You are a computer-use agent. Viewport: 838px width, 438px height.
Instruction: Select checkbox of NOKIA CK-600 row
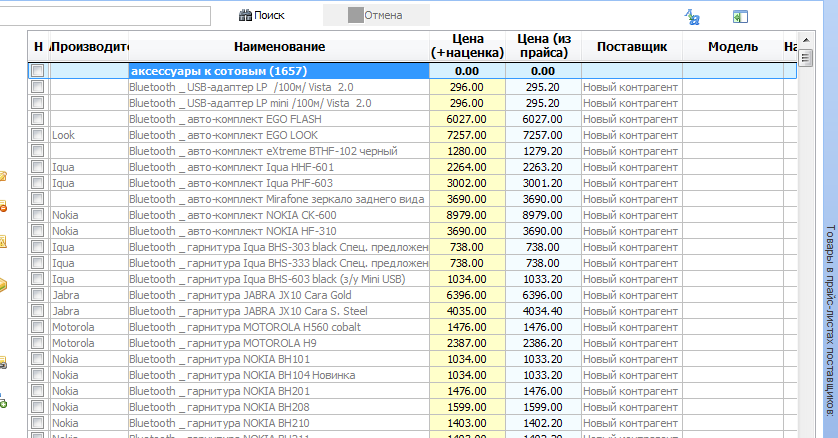coord(37,215)
